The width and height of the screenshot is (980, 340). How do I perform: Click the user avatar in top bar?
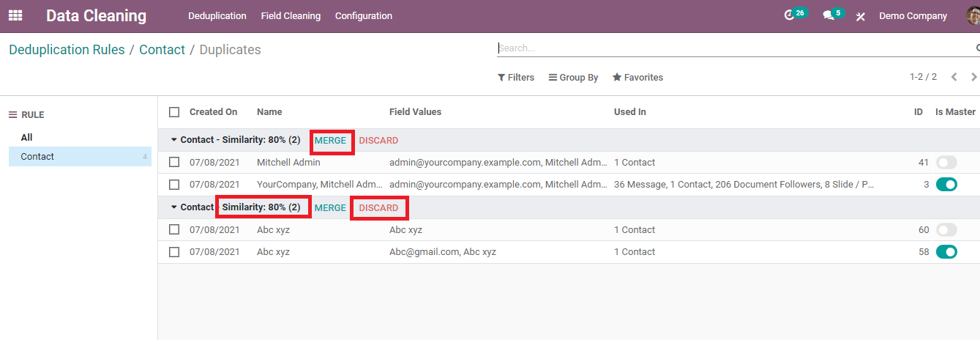[x=973, y=15]
